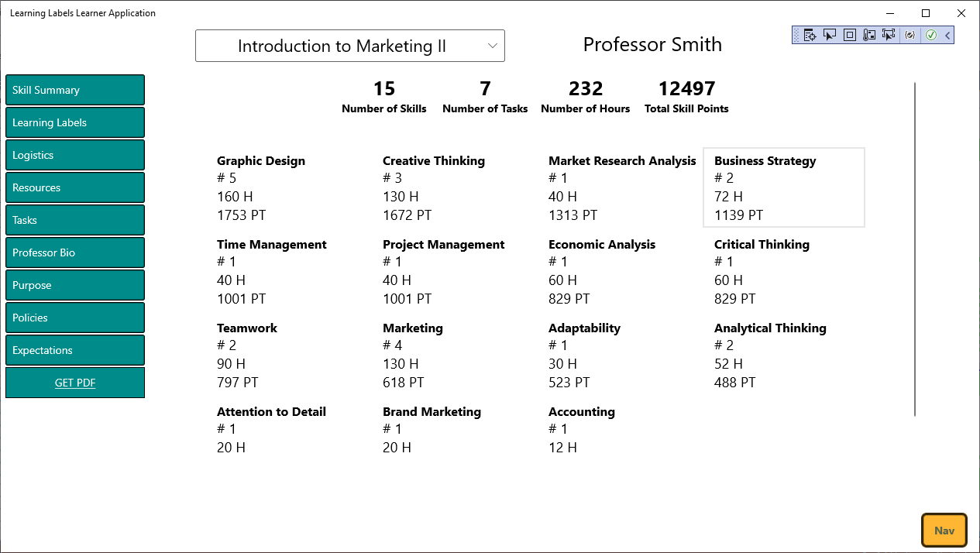Viewport: 980px width, 553px height.
Task: Open the course selection dropdown
Action: (x=350, y=46)
